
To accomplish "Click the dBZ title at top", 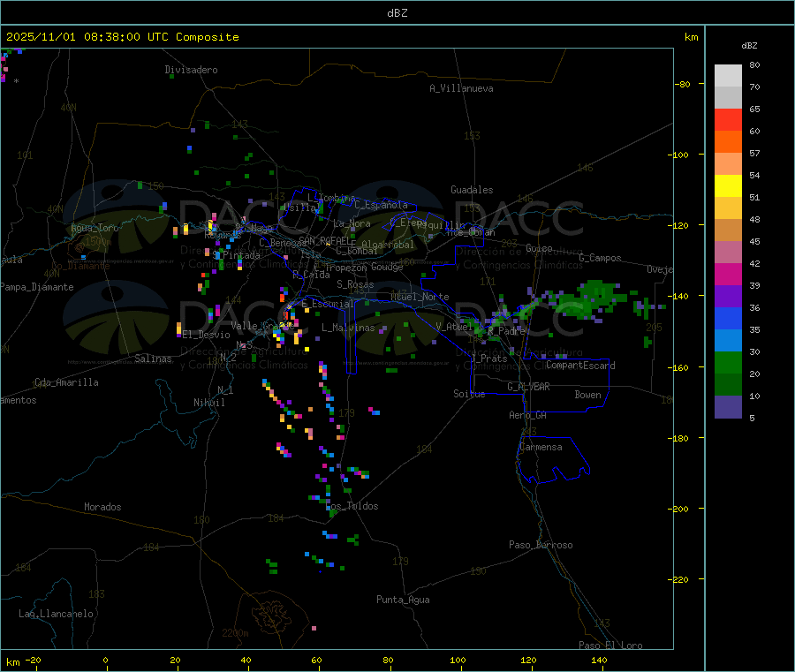I will pos(397,13).
